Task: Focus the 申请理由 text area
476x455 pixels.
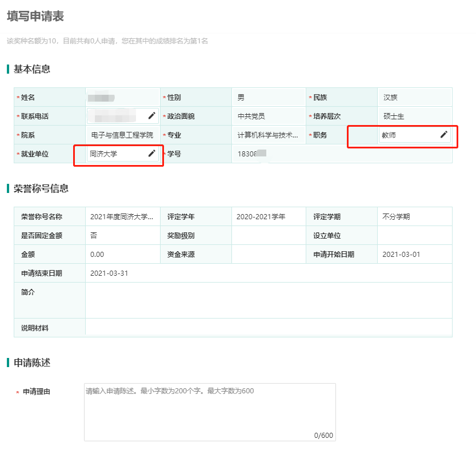Action: 209,411
